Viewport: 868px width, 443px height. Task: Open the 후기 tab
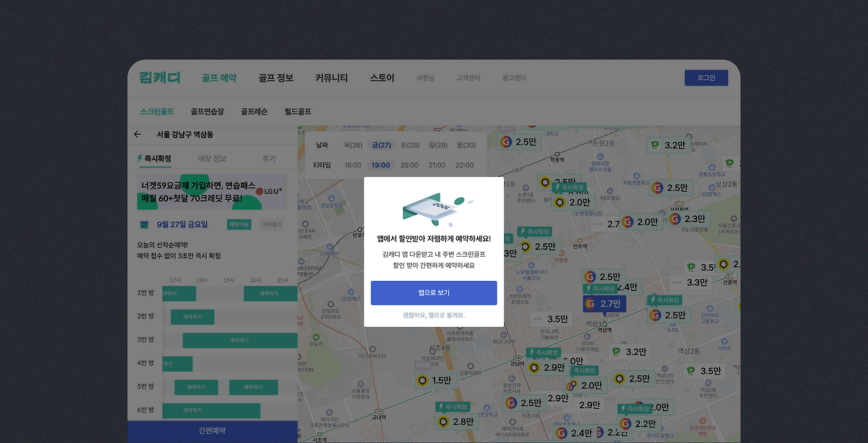tap(269, 159)
